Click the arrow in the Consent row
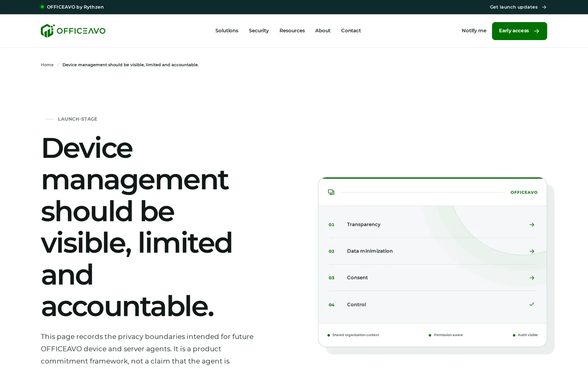588x368 pixels. coord(532,278)
